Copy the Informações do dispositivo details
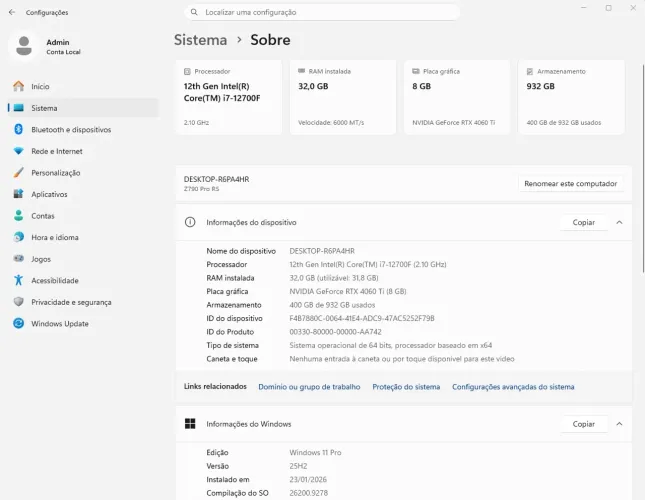645x500 pixels. (x=583, y=222)
